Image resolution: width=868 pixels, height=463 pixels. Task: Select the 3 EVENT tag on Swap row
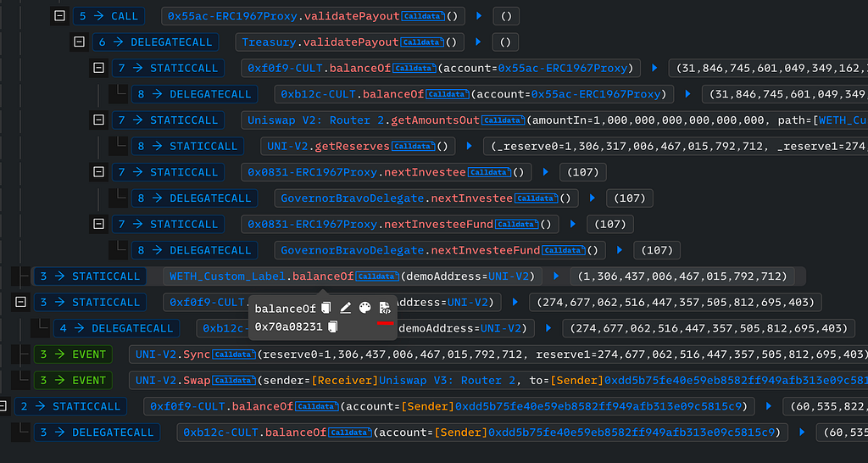[x=73, y=380]
